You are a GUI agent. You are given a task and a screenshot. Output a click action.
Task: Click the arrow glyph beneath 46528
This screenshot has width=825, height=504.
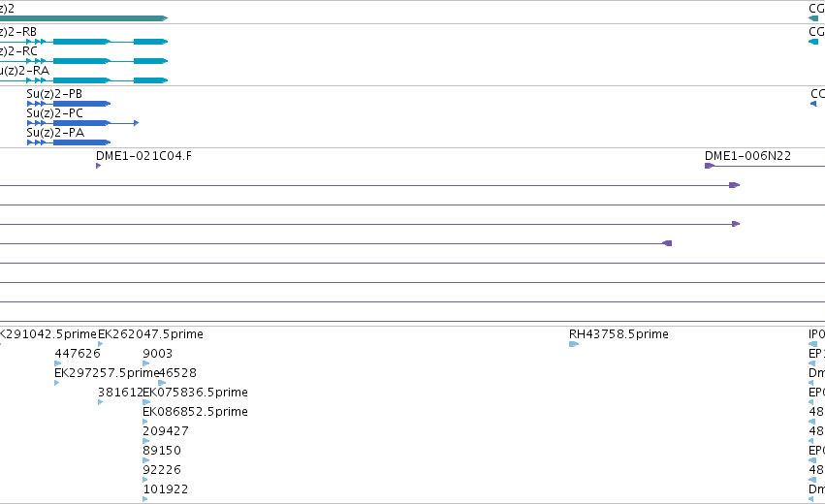click(x=162, y=383)
